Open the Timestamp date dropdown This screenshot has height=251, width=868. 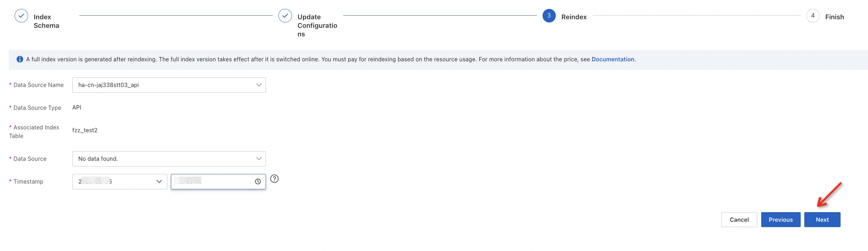(120, 181)
